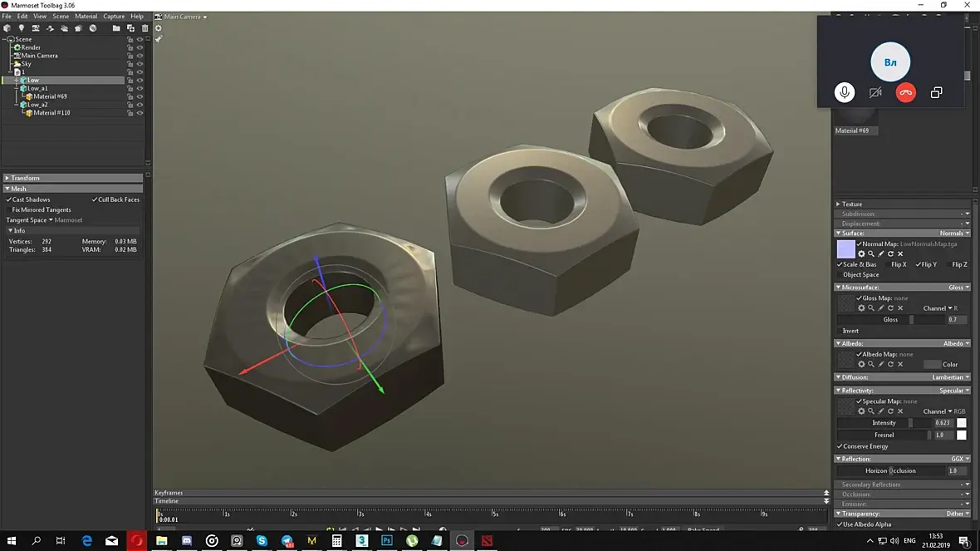Open Albedo Color swatch
Image resolution: width=980 pixels, height=551 pixels.
click(933, 365)
